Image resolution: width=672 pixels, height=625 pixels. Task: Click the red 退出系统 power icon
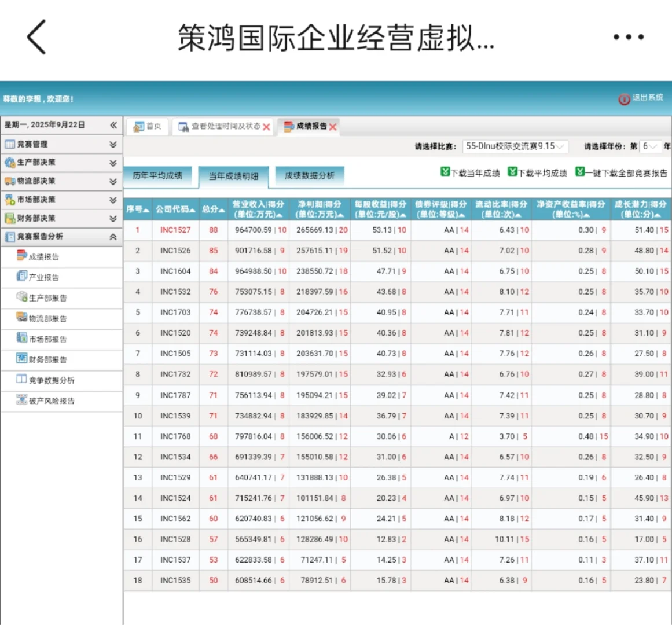[x=624, y=100]
